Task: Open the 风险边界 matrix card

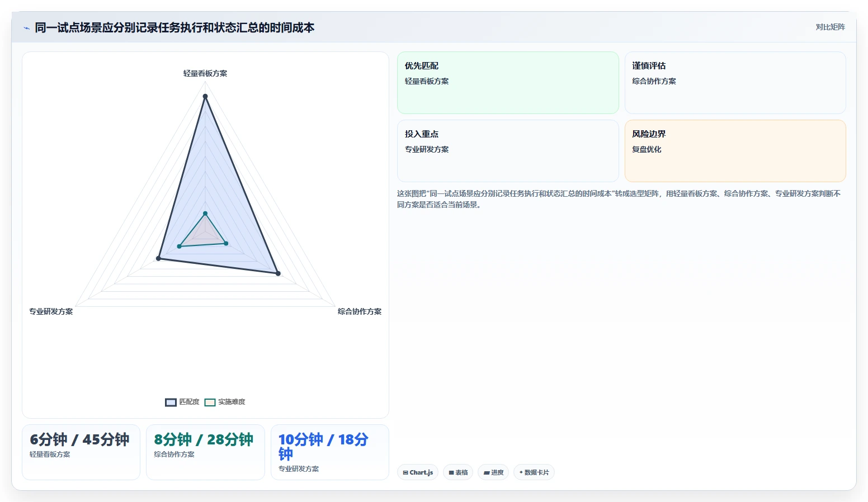Action: tap(735, 151)
